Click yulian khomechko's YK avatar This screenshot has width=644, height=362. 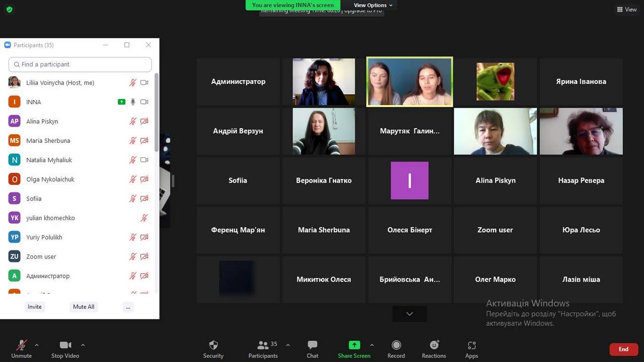14,218
